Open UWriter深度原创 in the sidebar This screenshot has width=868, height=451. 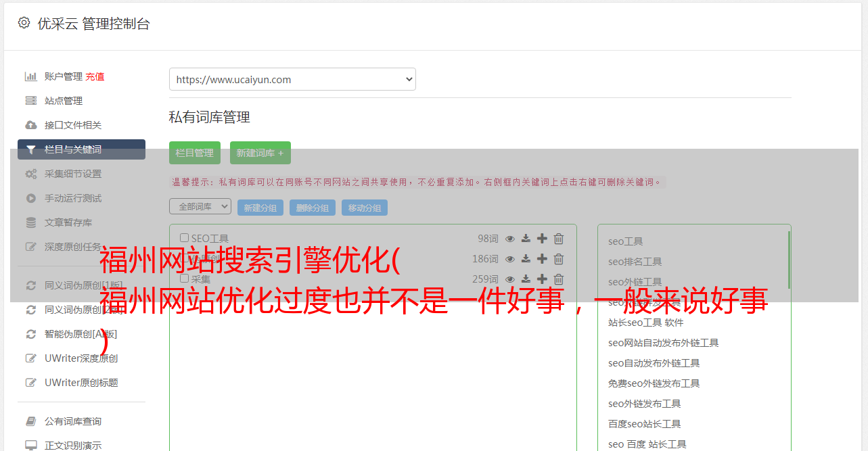point(81,358)
